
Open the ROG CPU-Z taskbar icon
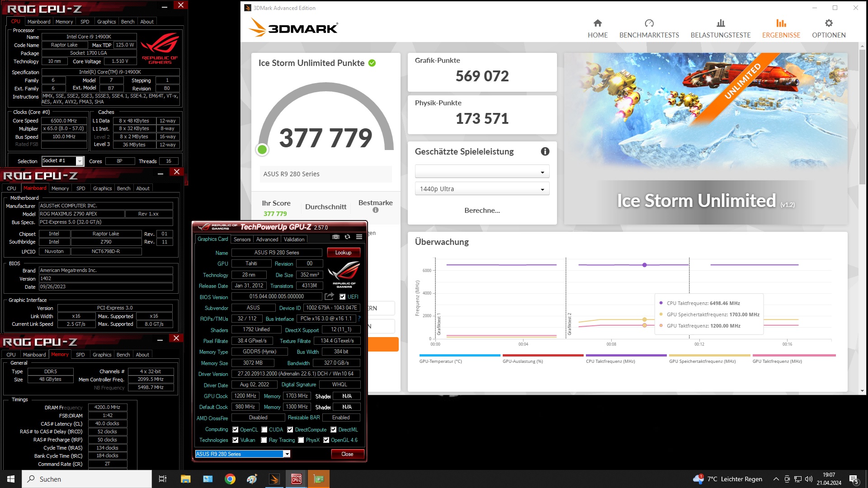pos(297,479)
